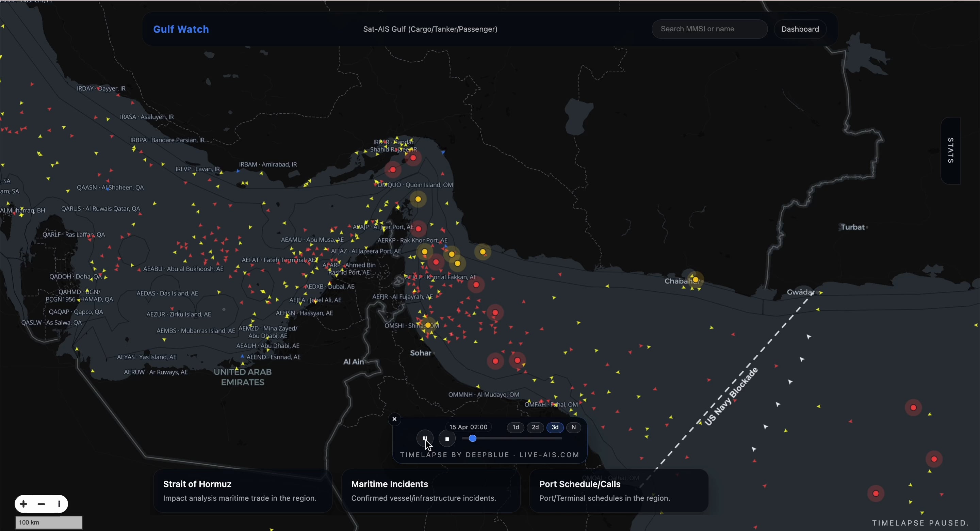Click the red incident marker near Al Jeer Port
Viewport: 980px width, 531px height.
point(419,229)
